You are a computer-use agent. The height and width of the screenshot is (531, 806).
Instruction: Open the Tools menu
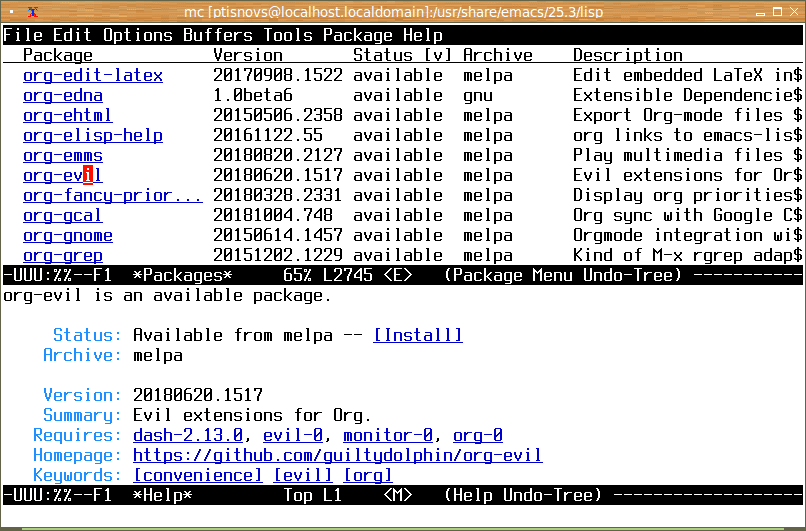click(x=288, y=35)
